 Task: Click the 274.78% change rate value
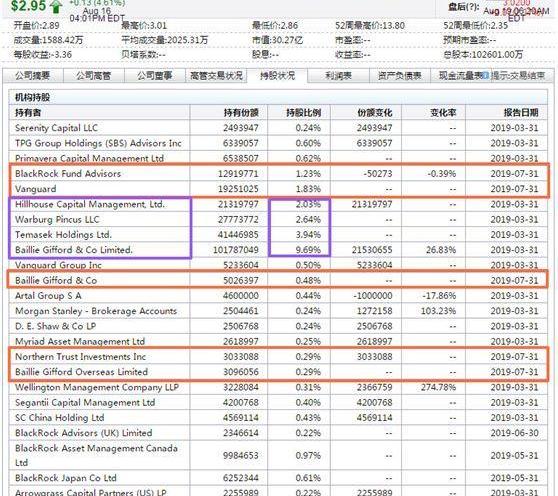[438, 387]
